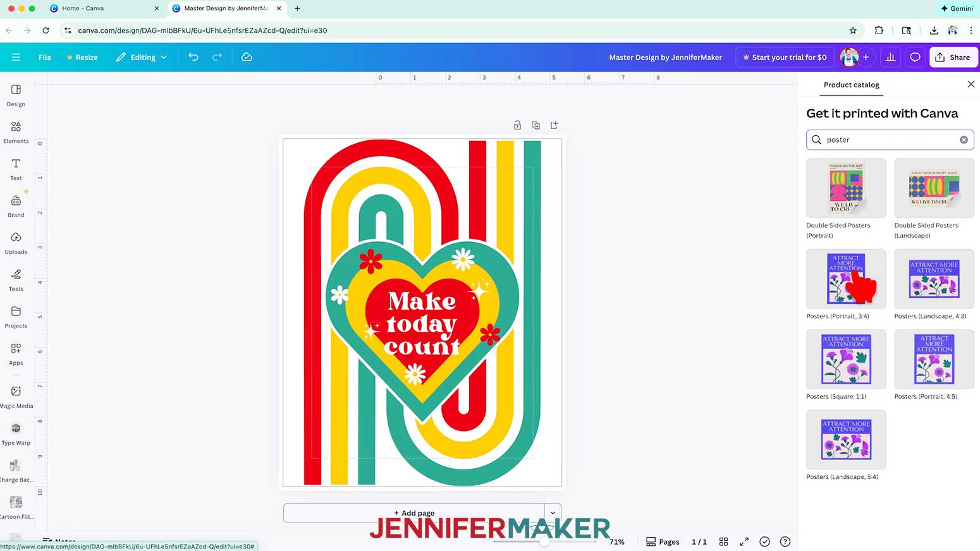
Task: Choose Posters (Portrait, 4:5)
Action: (x=934, y=365)
